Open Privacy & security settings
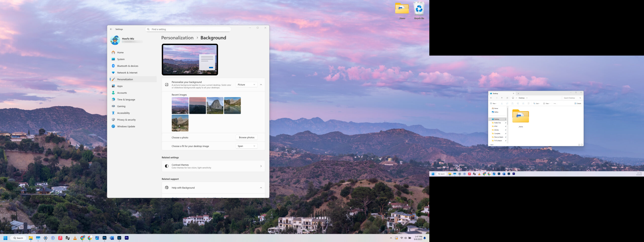 126,120
